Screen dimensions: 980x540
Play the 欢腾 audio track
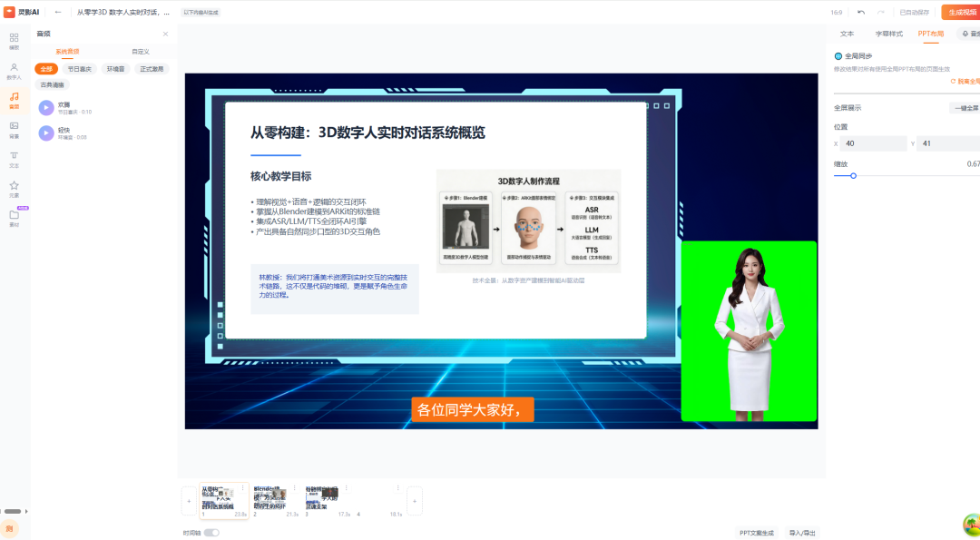(x=46, y=107)
